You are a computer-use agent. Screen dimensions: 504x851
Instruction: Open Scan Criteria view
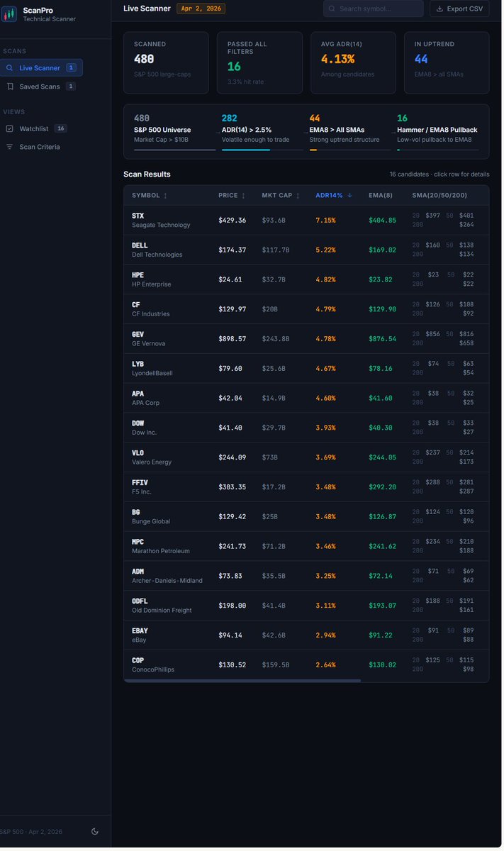coord(41,147)
